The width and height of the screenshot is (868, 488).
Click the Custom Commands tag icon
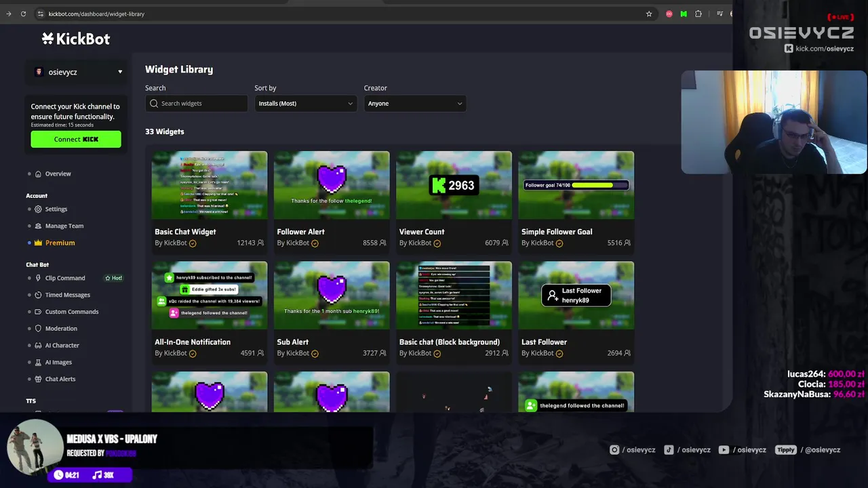tap(39, 312)
